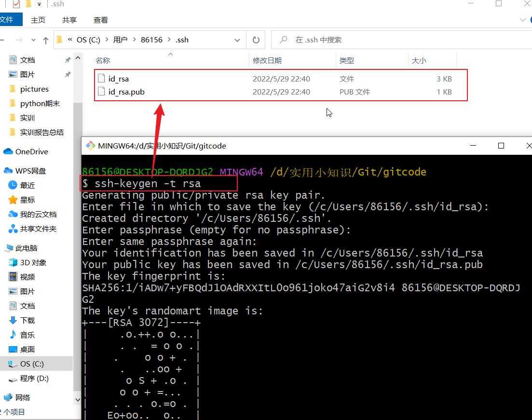This screenshot has width=532, height=420.
Task: Click 86156 in the address path
Action: [x=151, y=40]
